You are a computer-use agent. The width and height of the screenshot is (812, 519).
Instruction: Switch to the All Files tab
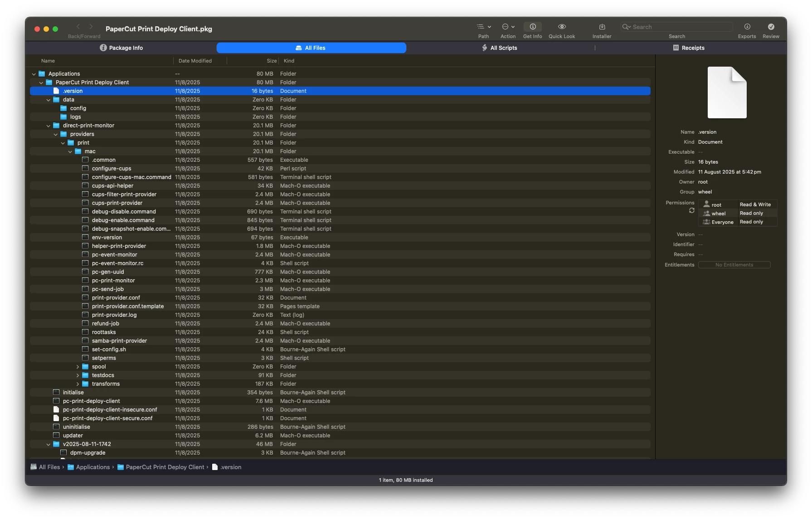click(311, 48)
